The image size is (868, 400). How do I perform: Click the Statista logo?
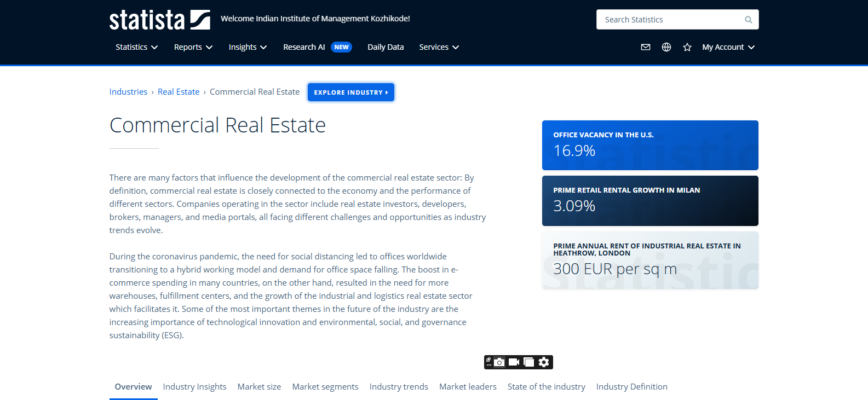pos(159,20)
